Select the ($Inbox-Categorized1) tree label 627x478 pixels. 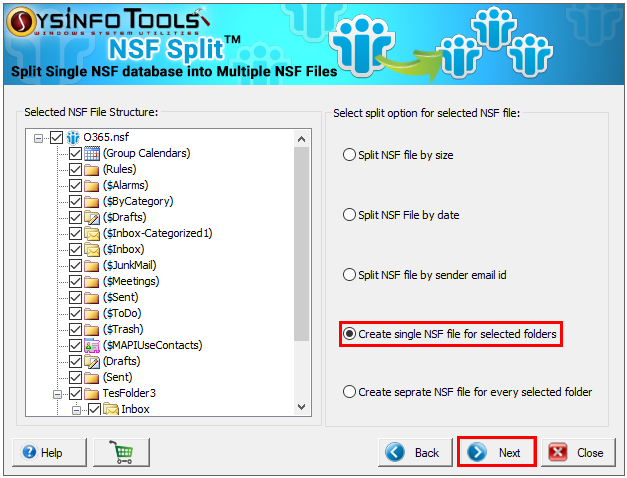click(x=158, y=233)
